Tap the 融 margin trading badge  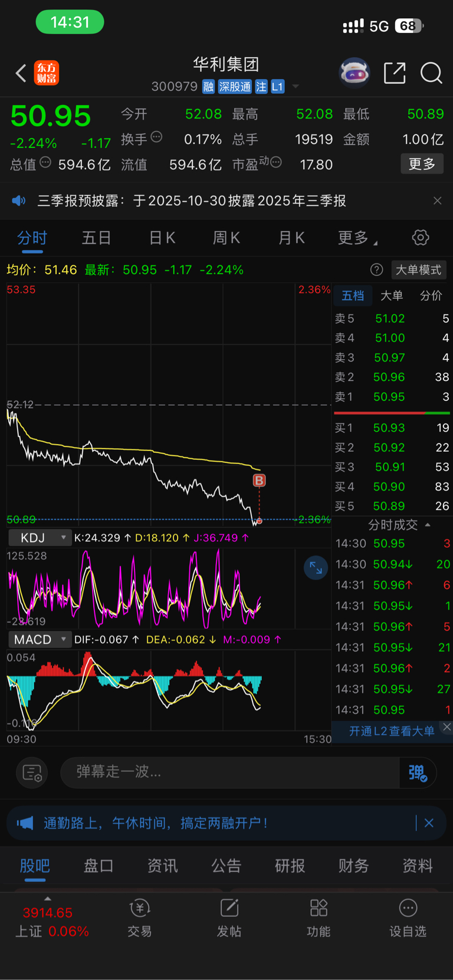[x=208, y=87]
